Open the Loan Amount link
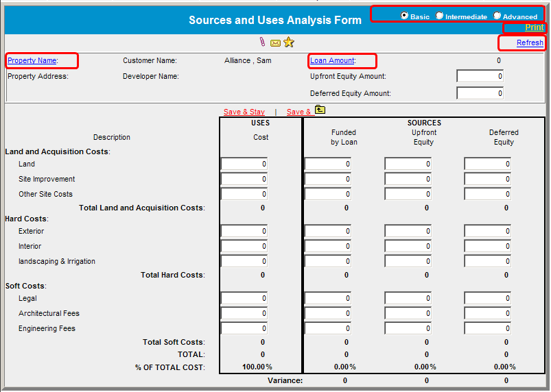 [332, 60]
